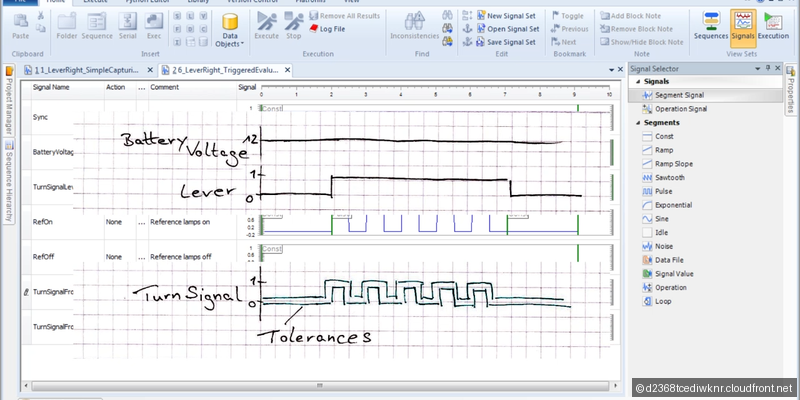Image resolution: width=800 pixels, height=400 pixels.
Task: Collapse the Segments group in Signal Selector
Action: pos(638,123)
